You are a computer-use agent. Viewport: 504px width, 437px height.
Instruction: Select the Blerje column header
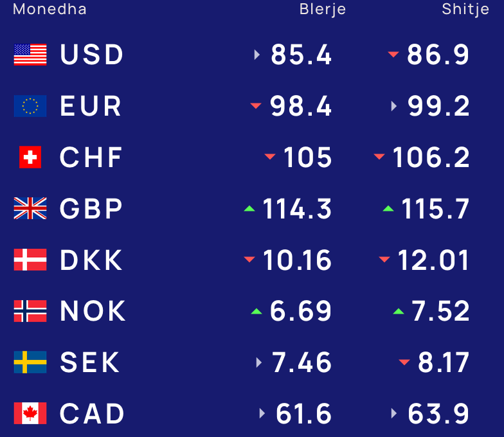[x=323, y=10]
